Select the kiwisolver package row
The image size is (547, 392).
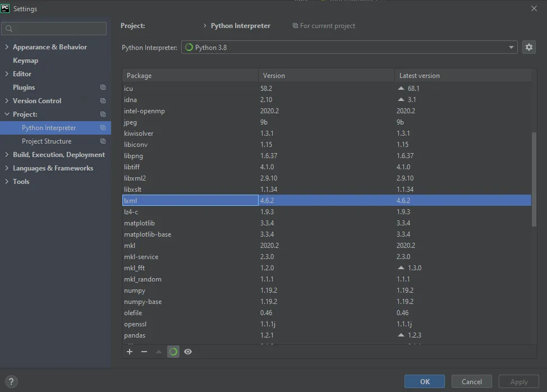[327, 133]
